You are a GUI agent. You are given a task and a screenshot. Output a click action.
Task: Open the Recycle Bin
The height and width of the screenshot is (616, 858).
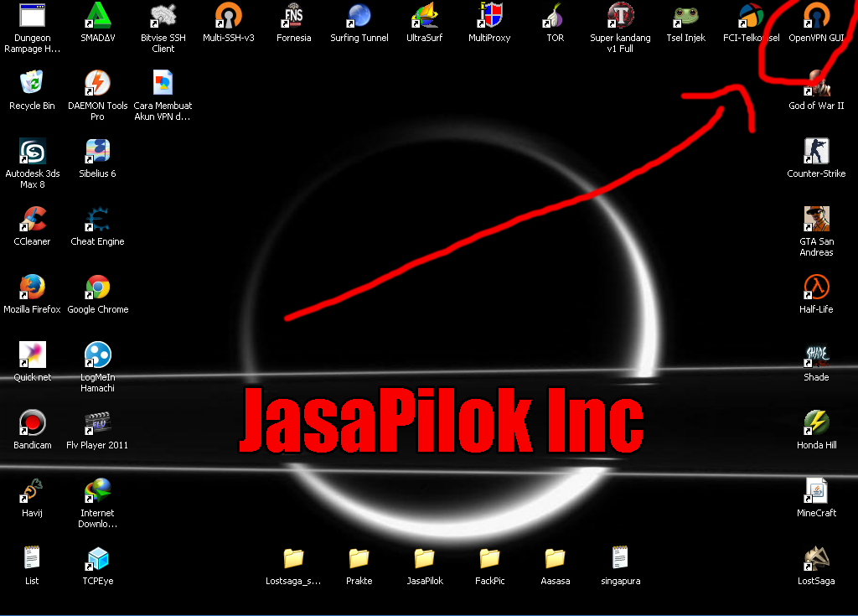pyautogui.click(x=33, y=83)
